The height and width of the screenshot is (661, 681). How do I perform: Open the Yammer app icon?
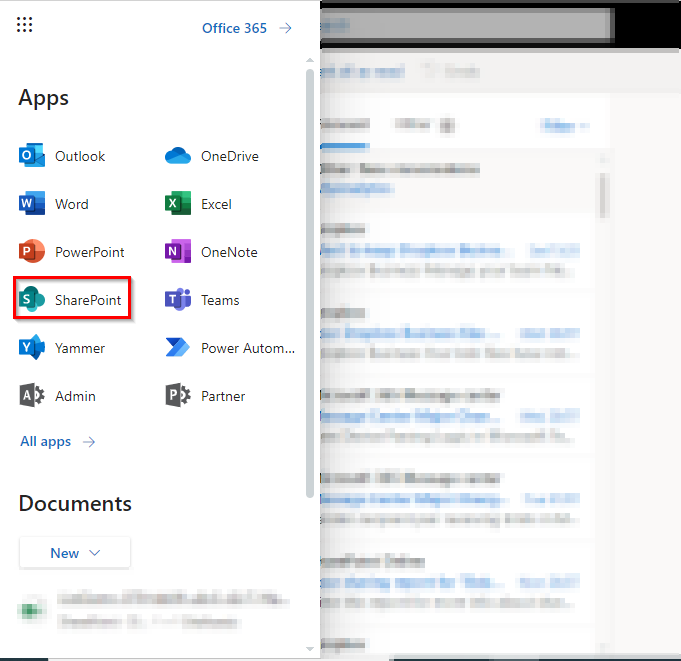pos(32,347)
